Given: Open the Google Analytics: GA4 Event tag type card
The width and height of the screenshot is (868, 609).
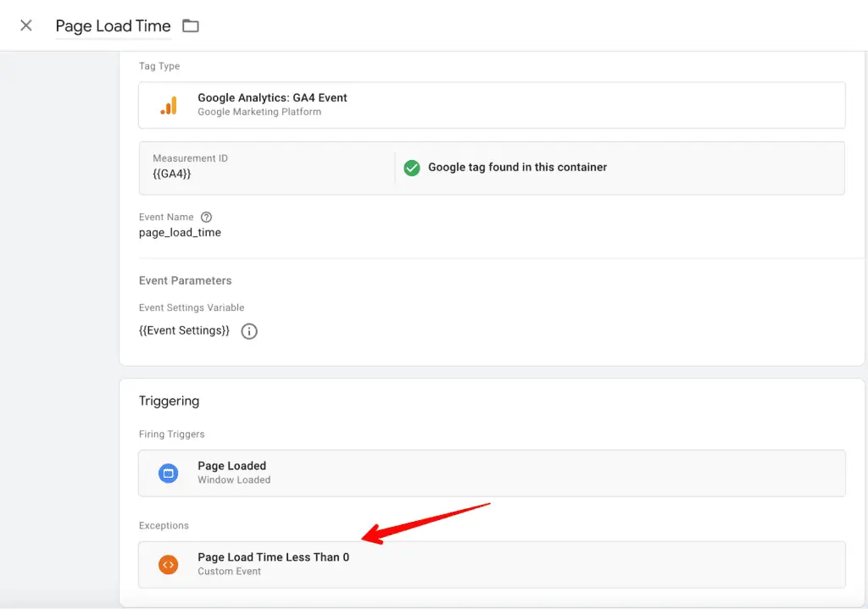Looking at the screenshot, I should pos(492,104).
